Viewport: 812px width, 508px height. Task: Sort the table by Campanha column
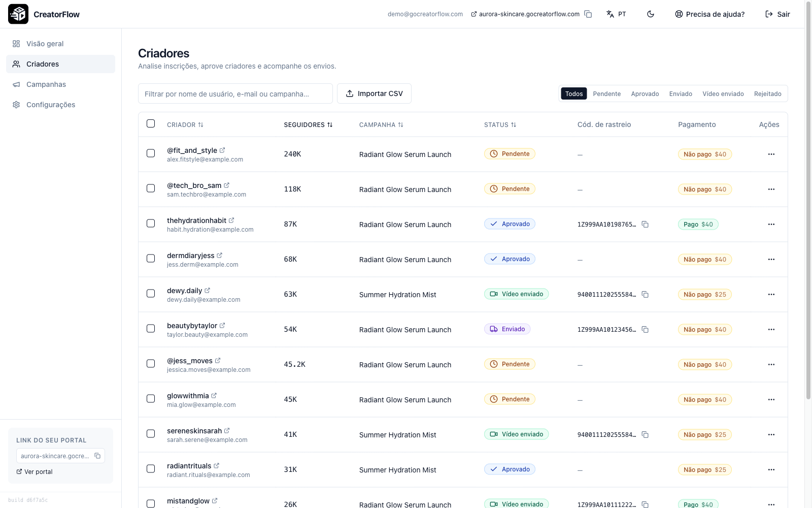(381, 125)
